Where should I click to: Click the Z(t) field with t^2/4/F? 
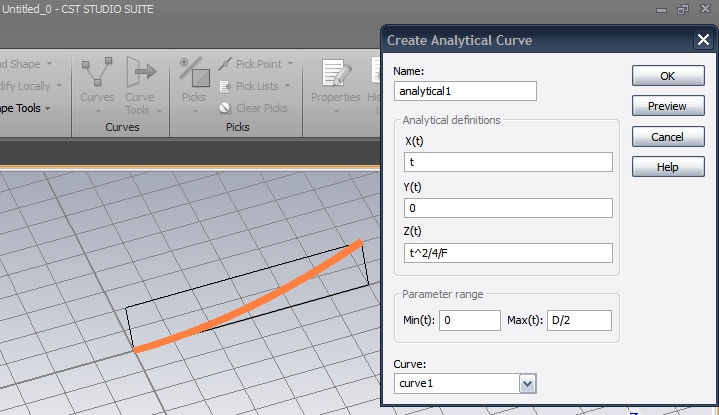click(x=508, y=253)
